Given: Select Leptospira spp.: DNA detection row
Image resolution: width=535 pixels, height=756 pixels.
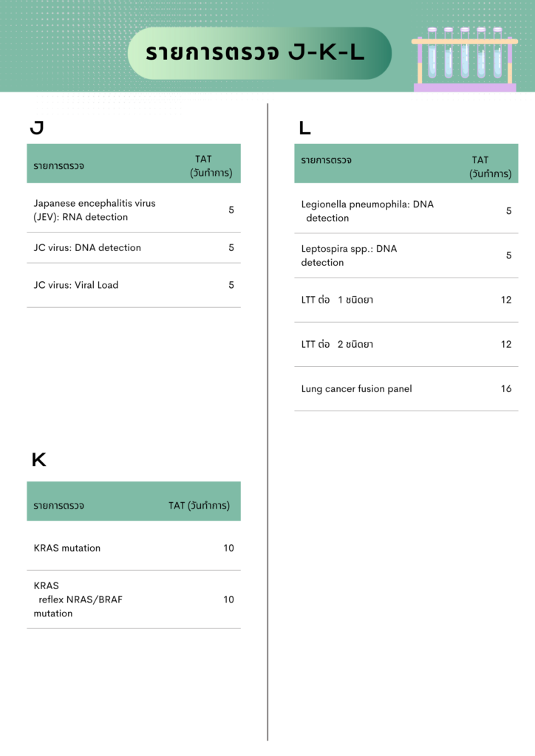Looking at the screenshot, I should point(406,255).
